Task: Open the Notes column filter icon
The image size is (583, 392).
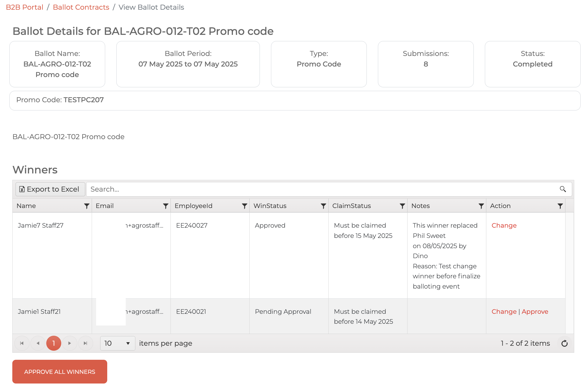Action: pos(481,206)
